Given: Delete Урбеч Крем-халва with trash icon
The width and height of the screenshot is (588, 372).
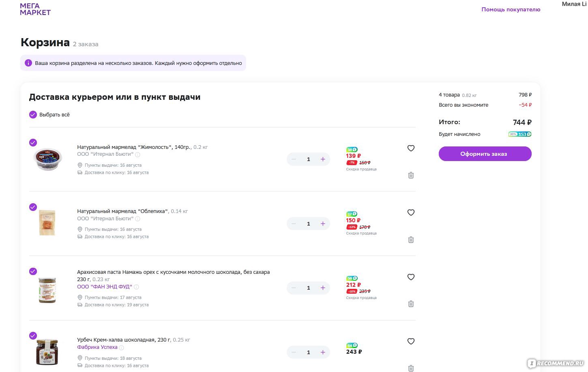Looking at the screenshot, I should pos(411,368).
